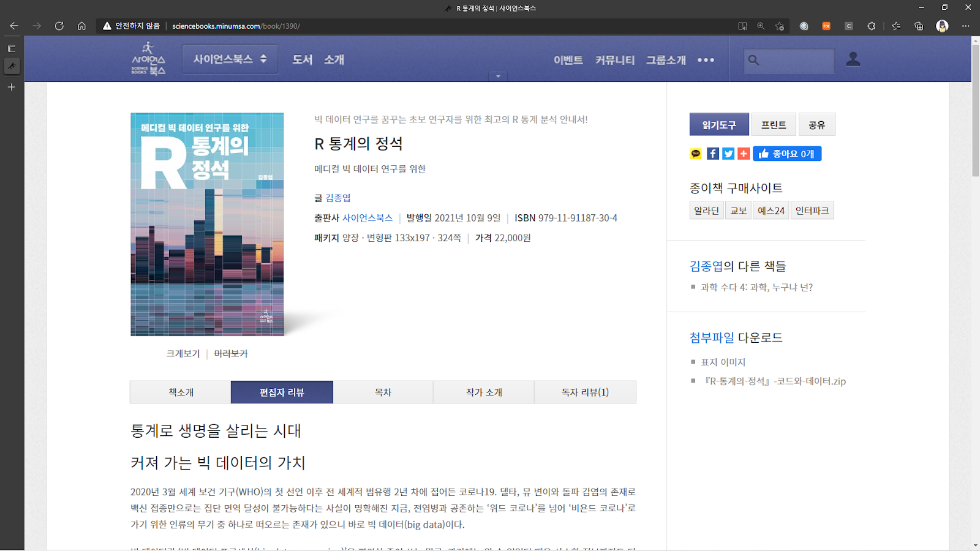The height and width of the screenshot is (551, 980).
Task: Open the 독자 리뷰(1) tab
Action: tap(585, 392)
